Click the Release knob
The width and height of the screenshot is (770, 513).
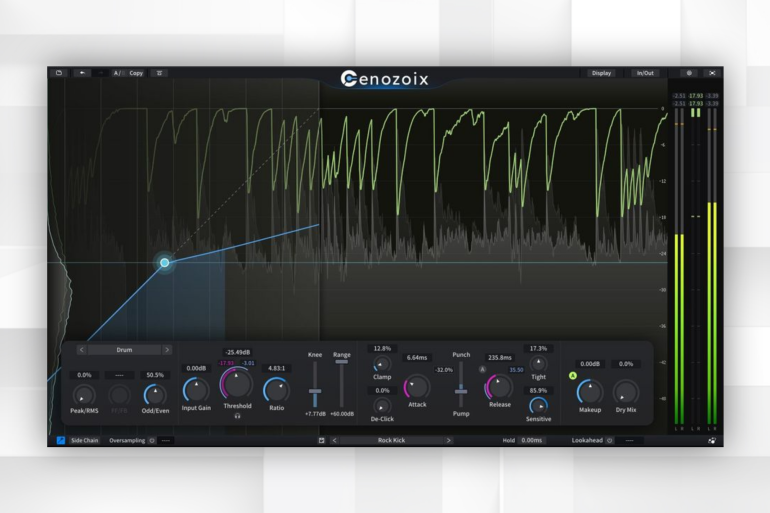click(x=499, y=387)
